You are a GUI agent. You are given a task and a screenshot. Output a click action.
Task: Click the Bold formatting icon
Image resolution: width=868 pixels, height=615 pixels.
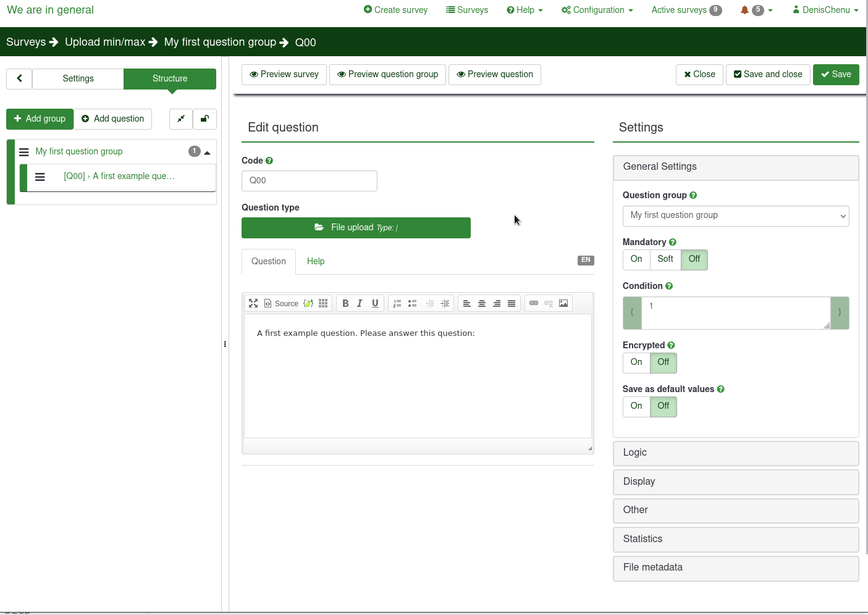345,303
